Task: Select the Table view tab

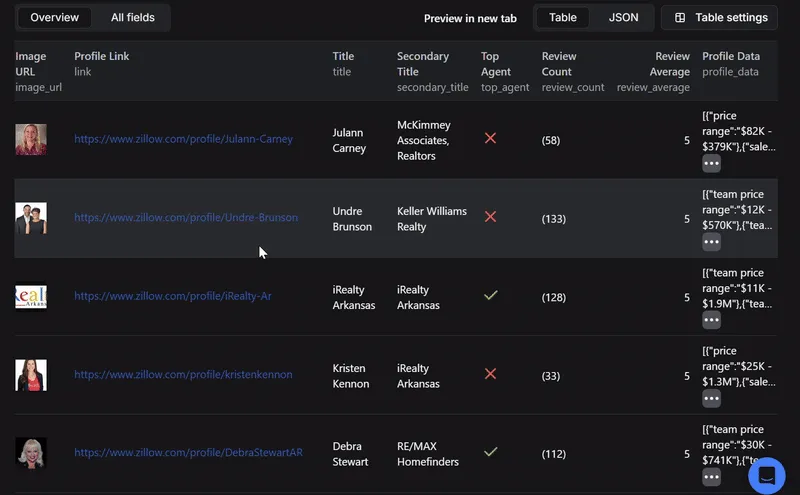Action: tap(563, 17)
